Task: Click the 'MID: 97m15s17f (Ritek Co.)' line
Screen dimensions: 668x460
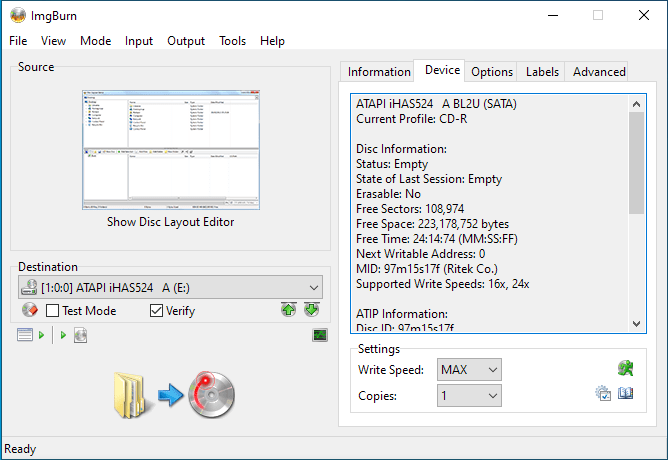Action: 427,269
